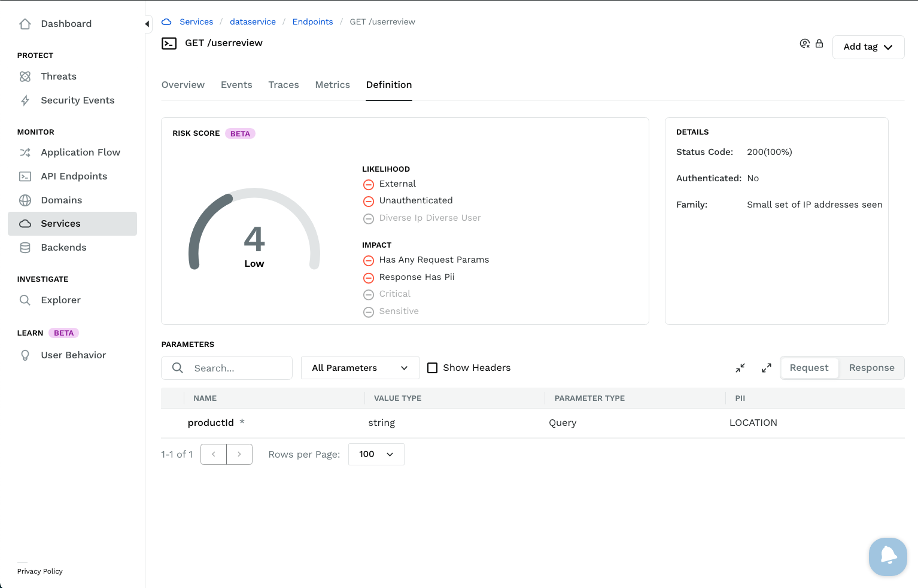Open the Add tag dropdown
Screen dimensions: 918x588
coord(868,47)
